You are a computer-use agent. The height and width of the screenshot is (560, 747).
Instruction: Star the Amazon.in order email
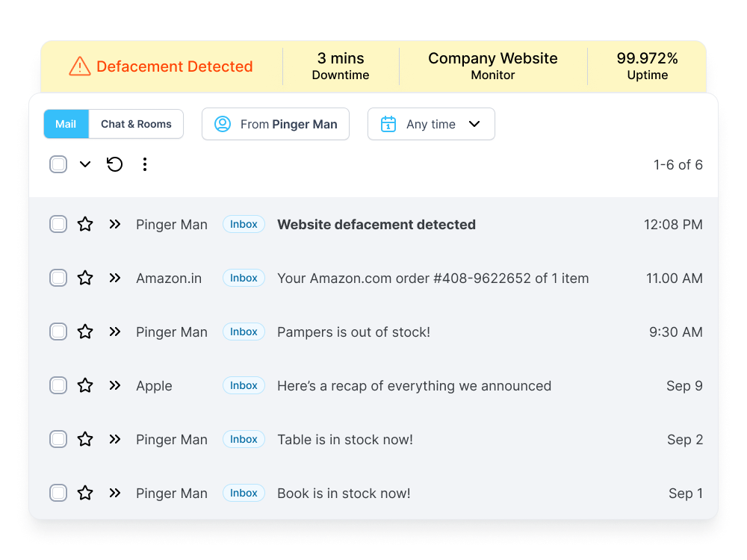click(x=85, y=278)
